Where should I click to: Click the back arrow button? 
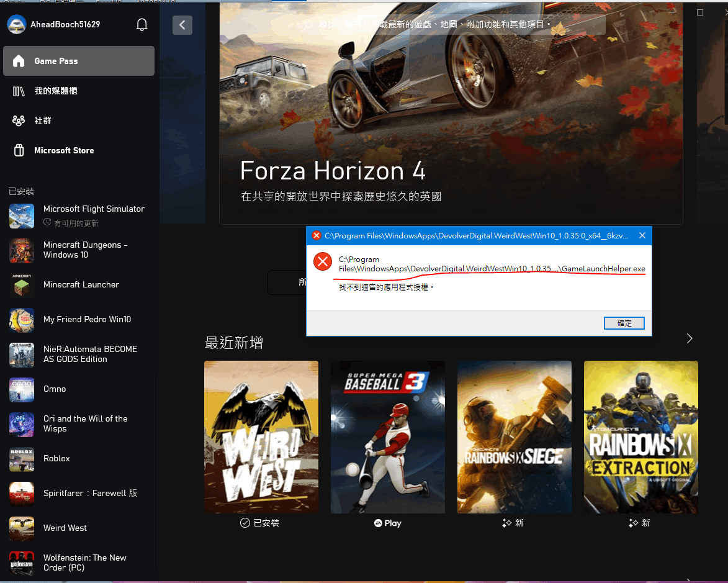[x=182, y=25]
